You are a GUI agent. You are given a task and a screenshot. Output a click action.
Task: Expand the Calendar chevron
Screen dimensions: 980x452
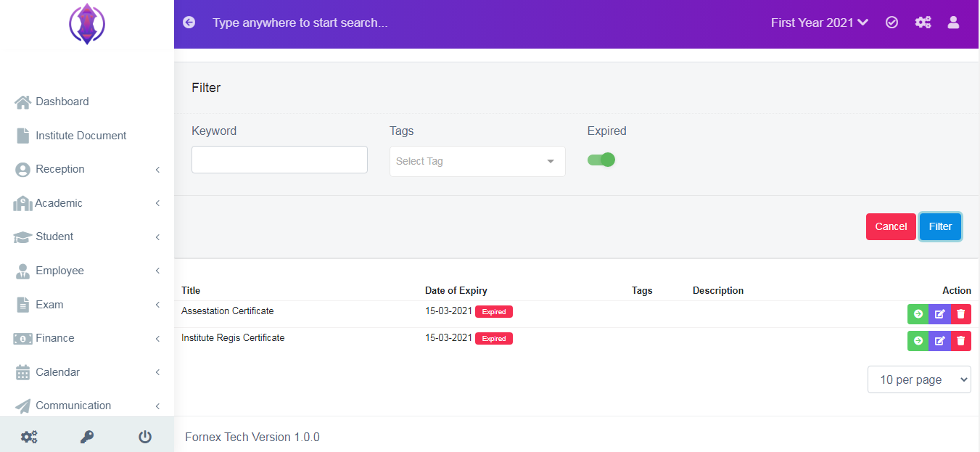[157, 372]
